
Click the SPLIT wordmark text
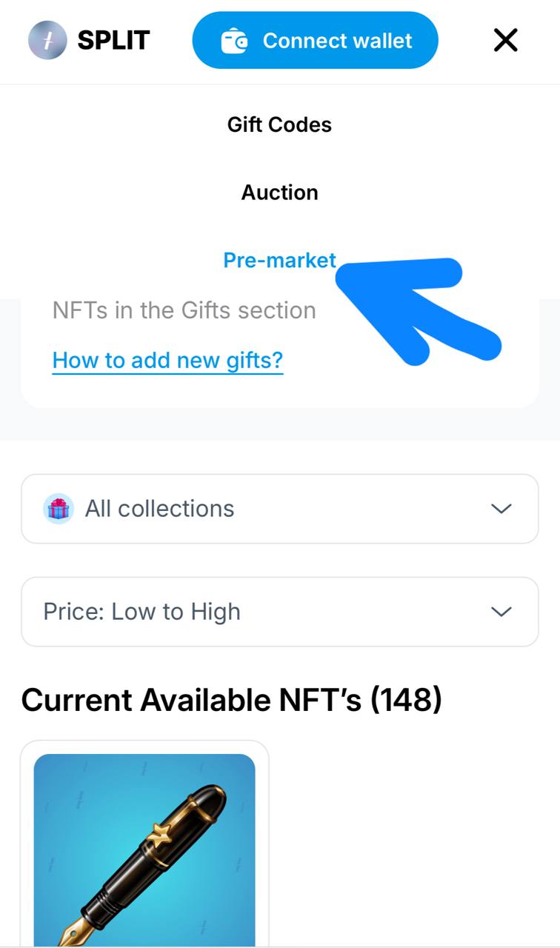113,40
